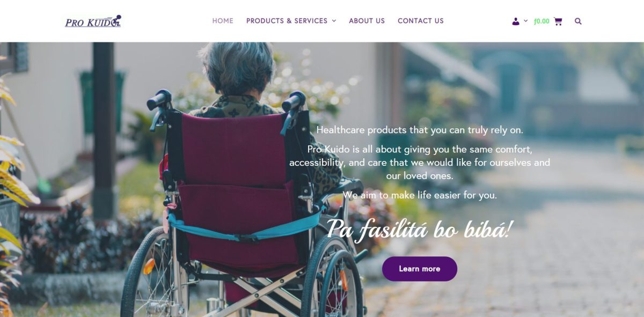Click 'We aim to make life easier' line
The width and height of the screenshot is (644, 317).
(420, 195)
